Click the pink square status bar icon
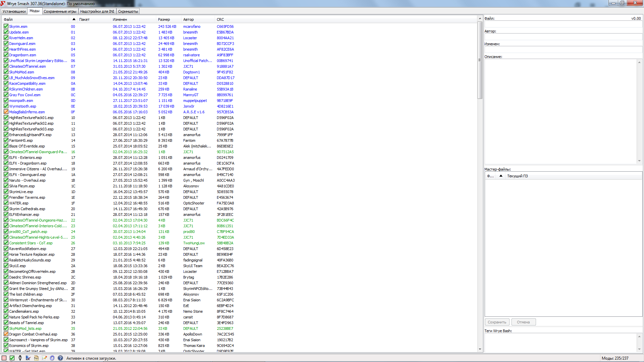 4,358
